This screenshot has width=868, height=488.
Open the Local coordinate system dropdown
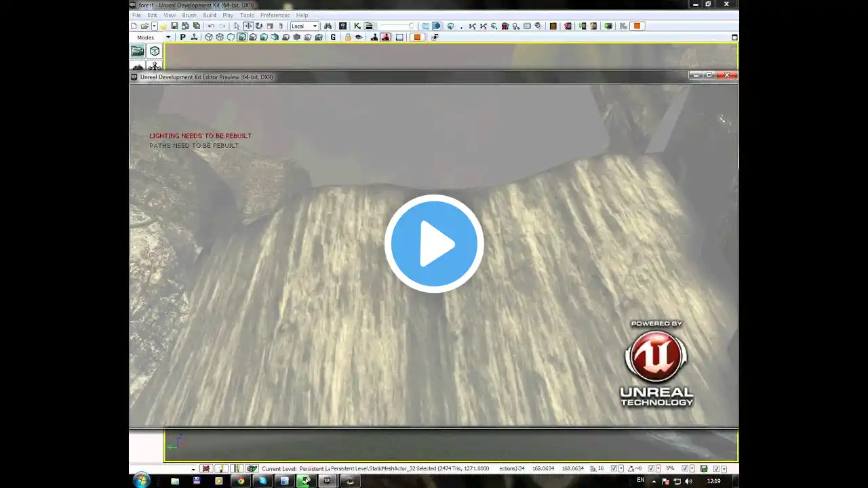(304, 26)
